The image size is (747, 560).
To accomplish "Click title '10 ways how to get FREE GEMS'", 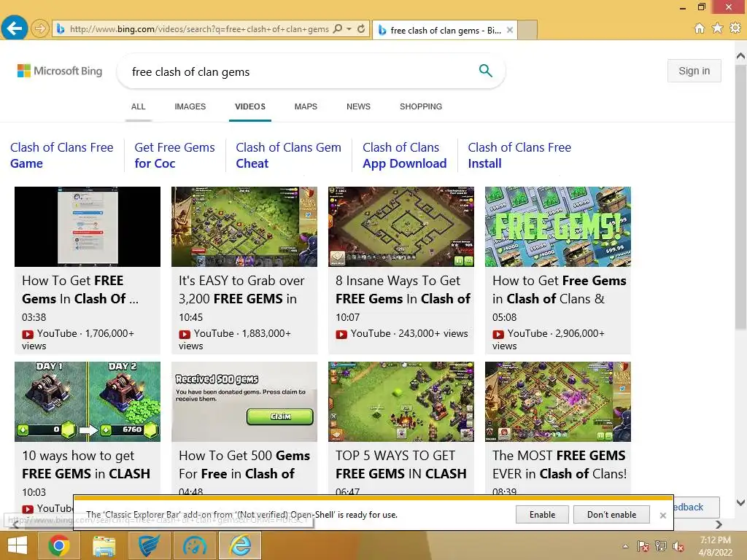I will click(86, 464).
